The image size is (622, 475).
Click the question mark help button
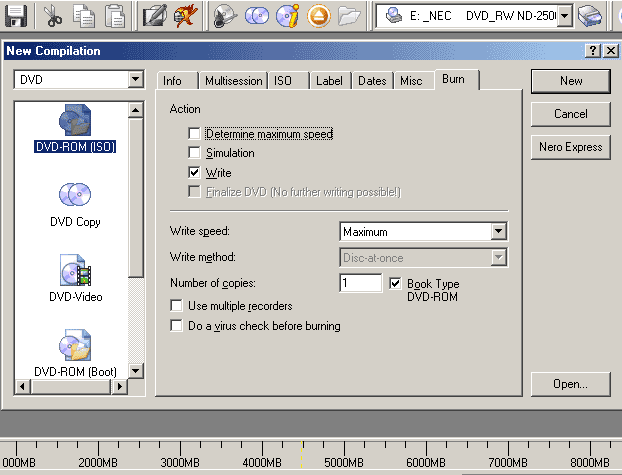tap(593, 51)
